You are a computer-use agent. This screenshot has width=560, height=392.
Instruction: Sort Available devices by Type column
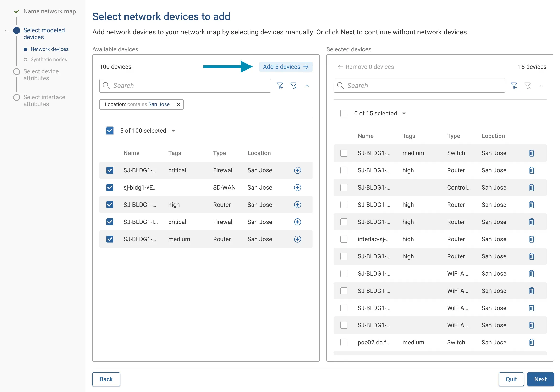pos(220,153)
